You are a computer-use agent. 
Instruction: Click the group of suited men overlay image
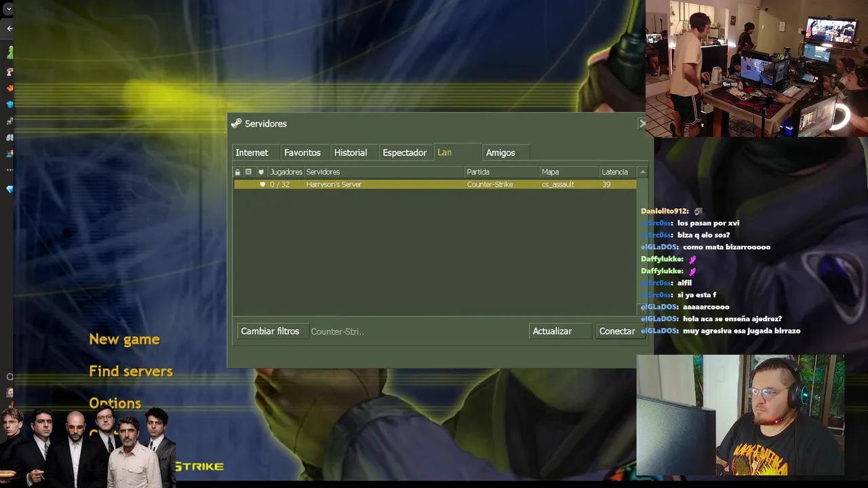pyautogui.click(x=87, y=447)
